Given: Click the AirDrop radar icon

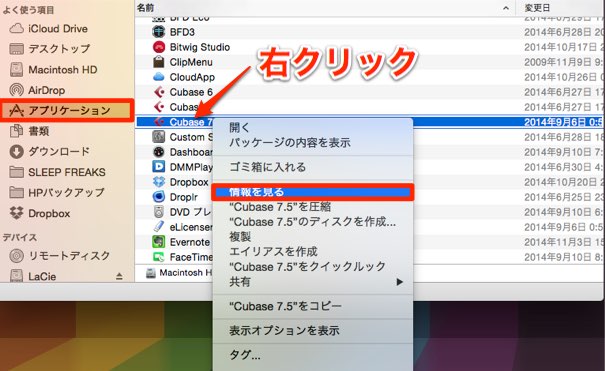Looking at the screenshot, I should pos(17,90).
